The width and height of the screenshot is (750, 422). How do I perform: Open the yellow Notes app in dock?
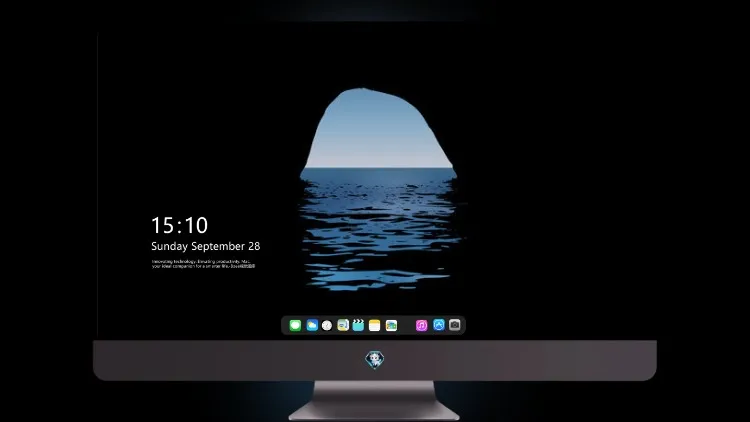coord(375,325)
